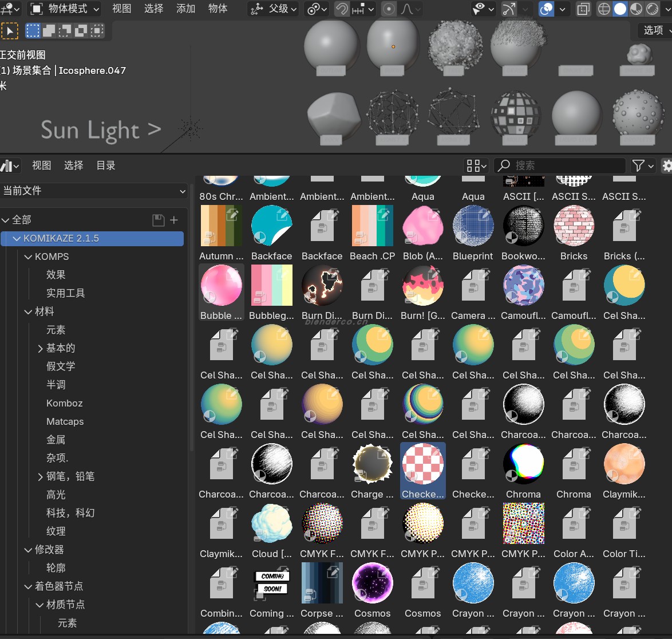The width and height of the screenshot is (672, 639).
Task: Open the pivot point dropdown
Action: [317, 9]
